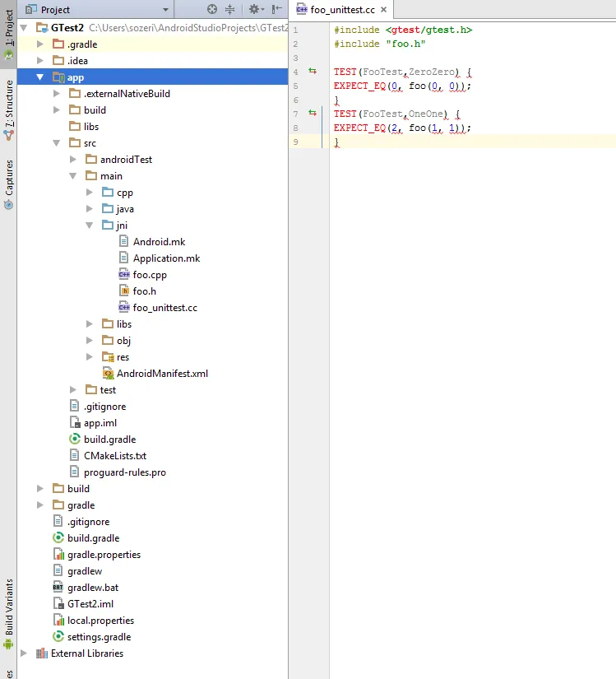Expand the cpp folder
Image resolution: width=616 pixels, height=679 pixels.
90,193
